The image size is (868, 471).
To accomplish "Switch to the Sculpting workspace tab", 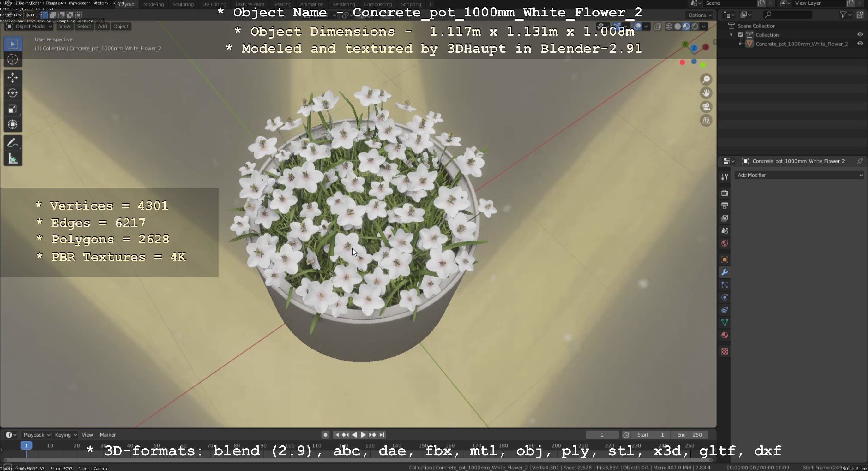I will 183,4.
